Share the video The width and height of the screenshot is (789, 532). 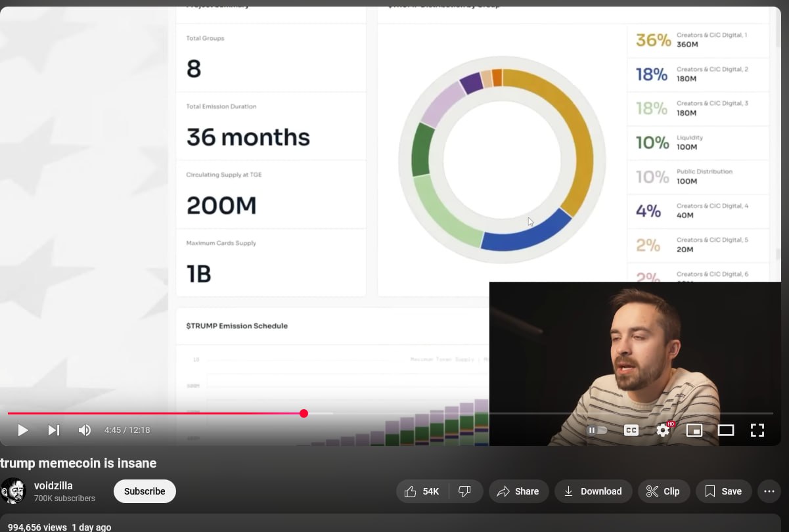[x=518, y=491]
